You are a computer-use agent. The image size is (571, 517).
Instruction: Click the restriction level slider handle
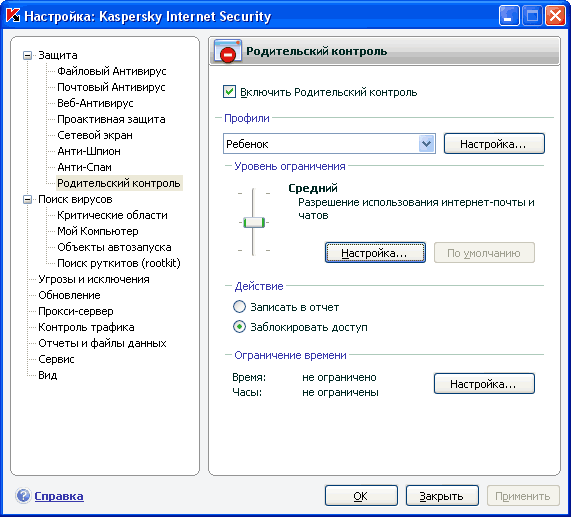coord(254,222)
